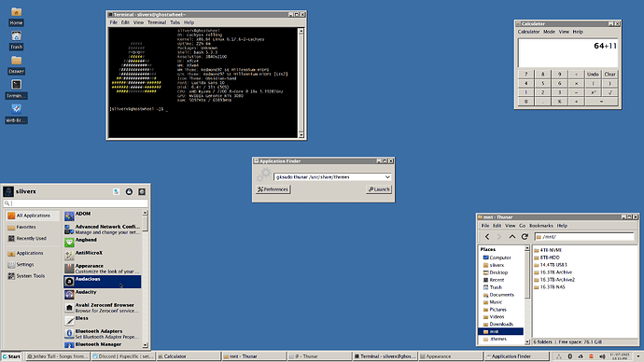Launch AntiMicroX from the application list
644x362 pixels.
point(103,256)
